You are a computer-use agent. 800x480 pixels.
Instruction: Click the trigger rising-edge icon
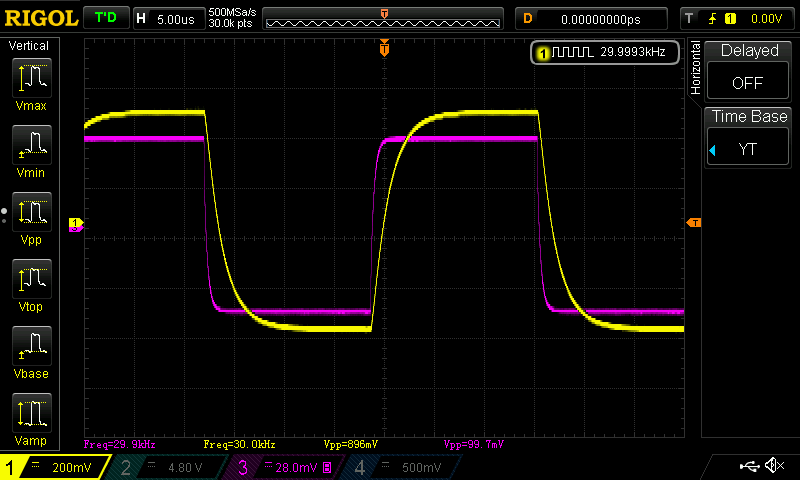(x=712, y=19)
